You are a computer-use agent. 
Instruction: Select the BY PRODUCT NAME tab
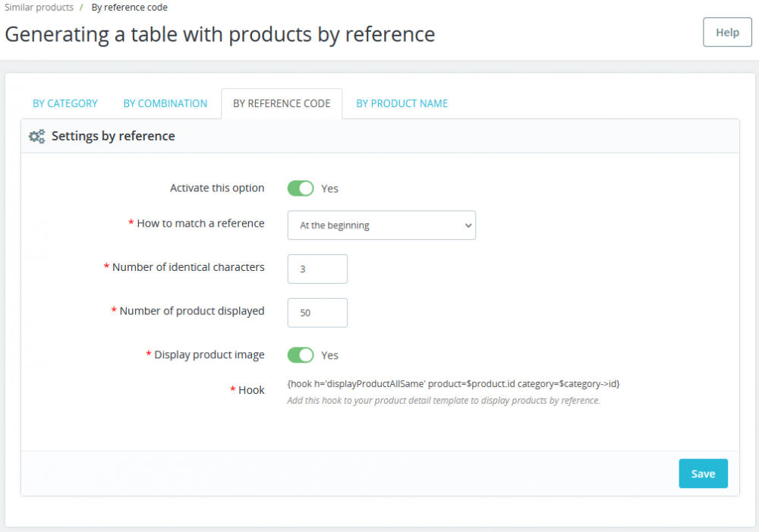coord(402,103)
